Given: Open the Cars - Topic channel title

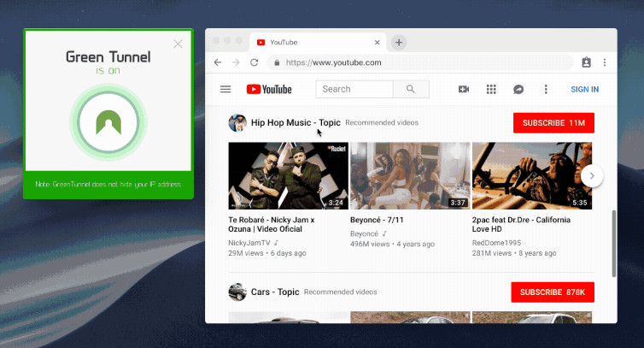Looking at the screenshot, I should tap(275, 292).
